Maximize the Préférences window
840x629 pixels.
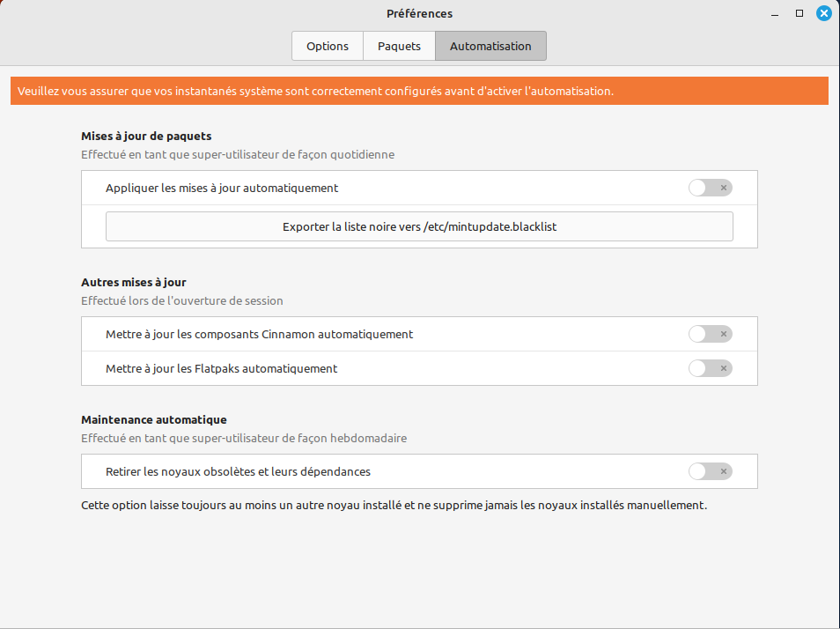pos(799,13)
